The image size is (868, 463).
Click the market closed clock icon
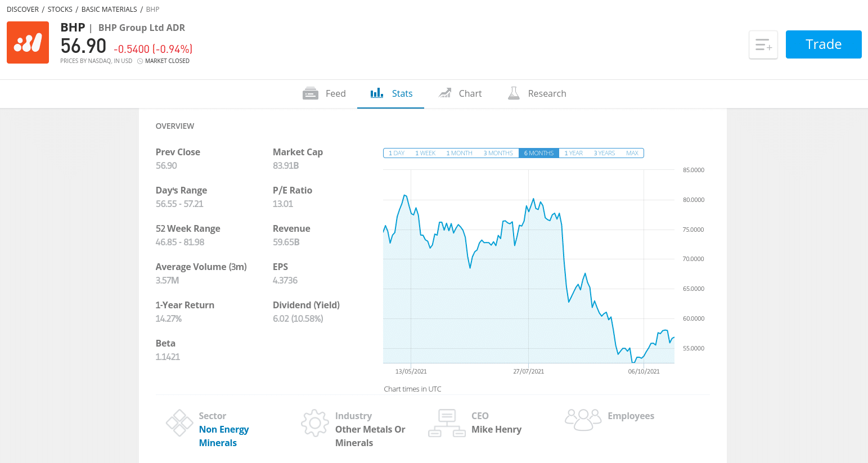pyautogui.click(x=140, y=61)
